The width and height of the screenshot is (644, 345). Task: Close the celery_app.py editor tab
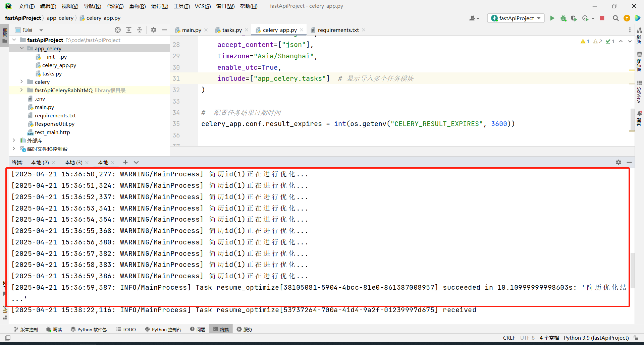click(302, 30)
